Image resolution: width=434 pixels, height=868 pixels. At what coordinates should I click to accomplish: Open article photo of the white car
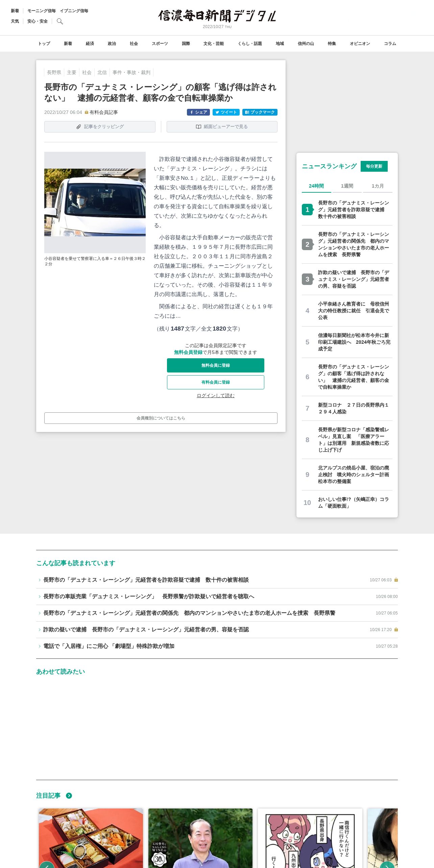tap(95, 202)
